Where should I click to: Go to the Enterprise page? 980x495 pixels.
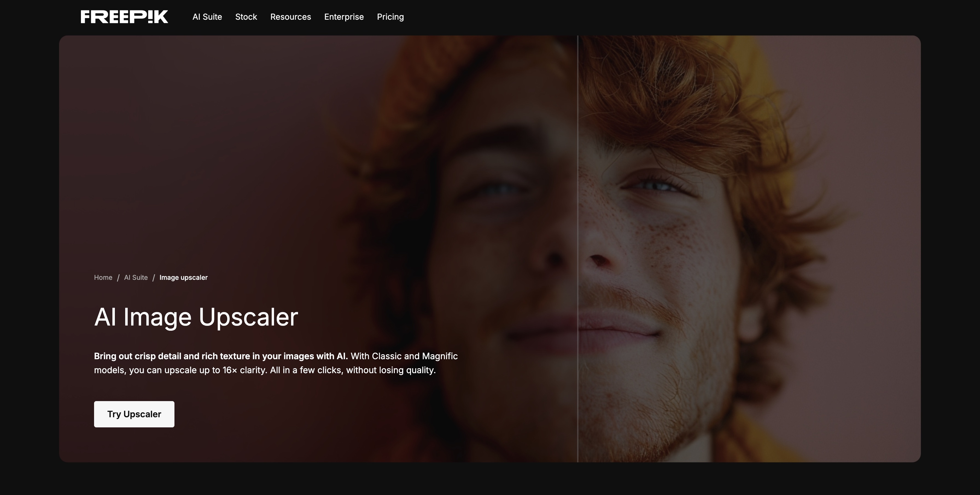click(344, 17)
